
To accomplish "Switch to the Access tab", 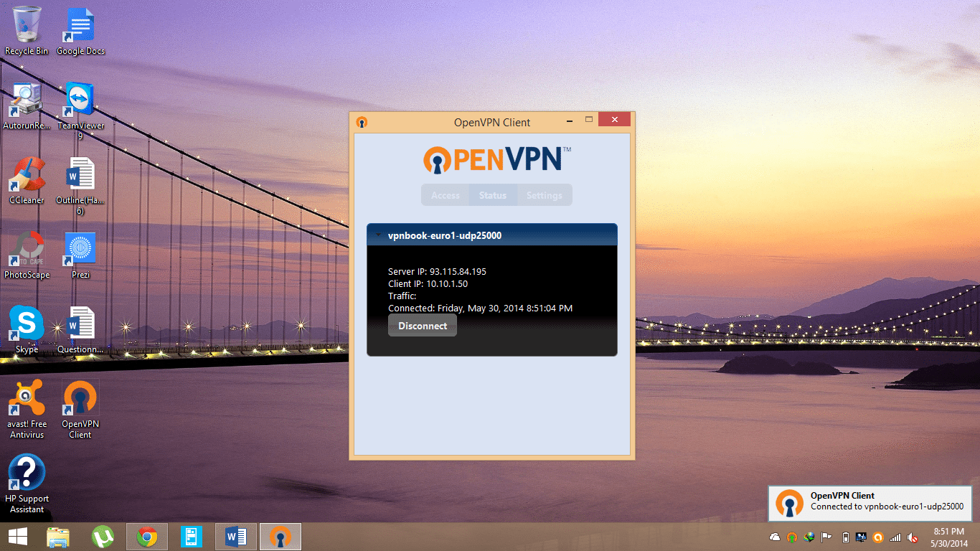I will point(445,195).
